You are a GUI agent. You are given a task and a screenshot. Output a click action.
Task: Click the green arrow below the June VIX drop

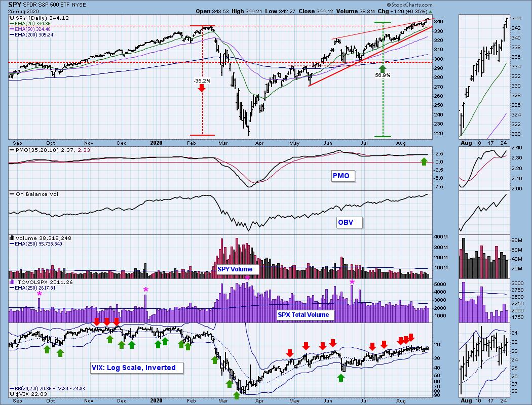point(340,378)
